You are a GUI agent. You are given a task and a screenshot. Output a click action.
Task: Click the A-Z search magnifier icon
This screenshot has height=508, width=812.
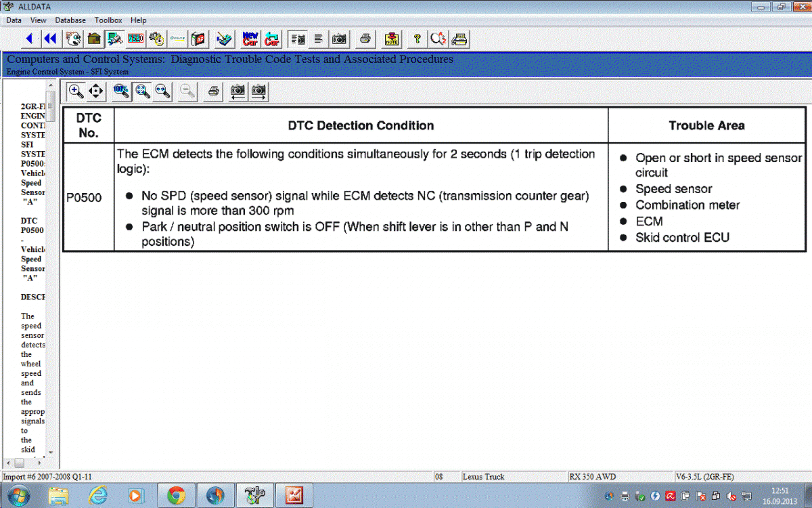pos(438,39)
